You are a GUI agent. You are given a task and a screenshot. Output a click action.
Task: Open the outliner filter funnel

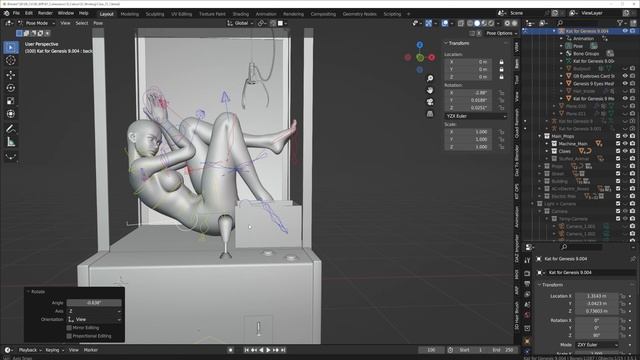[x=620, y=23]
